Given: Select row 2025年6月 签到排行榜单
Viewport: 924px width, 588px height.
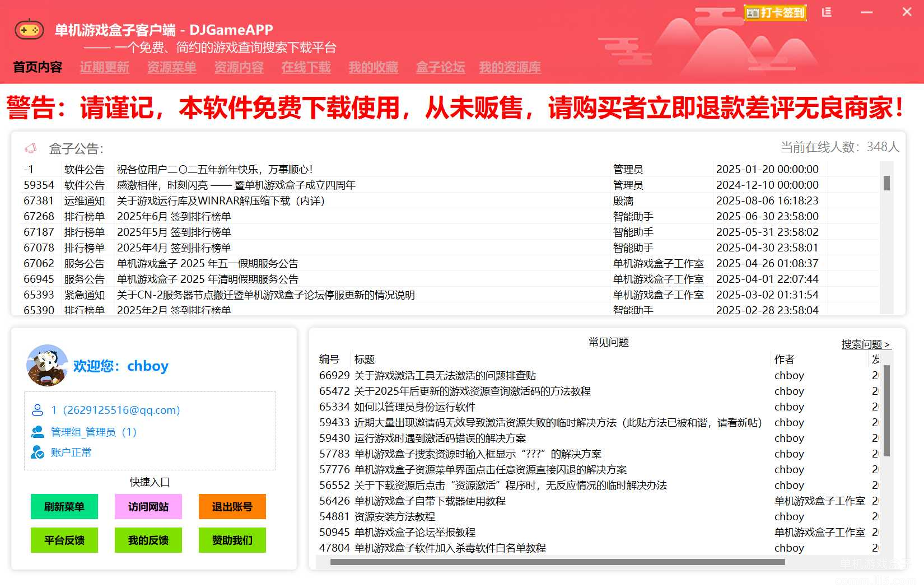Looking at the screenshot, I should pyautogui.click(x=450, y=216).
